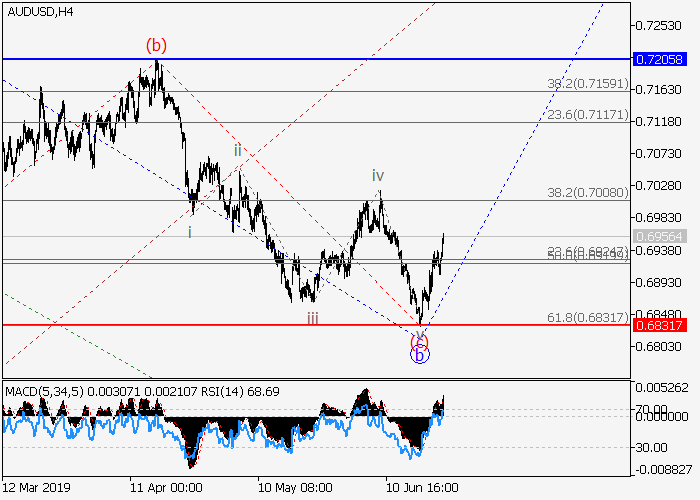Click the wave ii label

click(238, 150)
